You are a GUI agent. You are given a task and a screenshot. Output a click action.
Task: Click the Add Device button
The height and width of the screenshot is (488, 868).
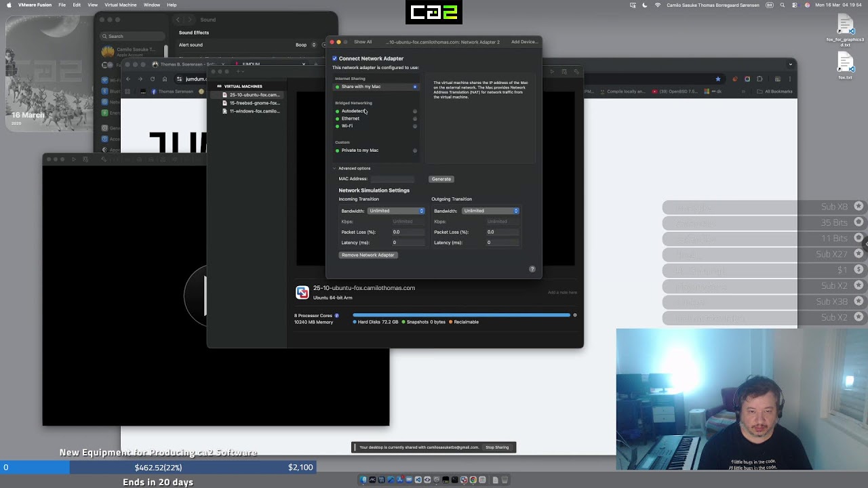point(524,42)
